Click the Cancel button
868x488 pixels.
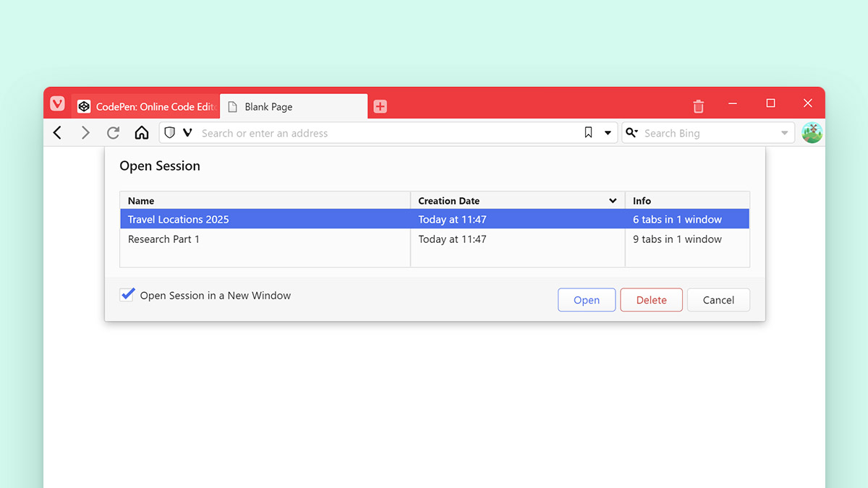point(718,300)
